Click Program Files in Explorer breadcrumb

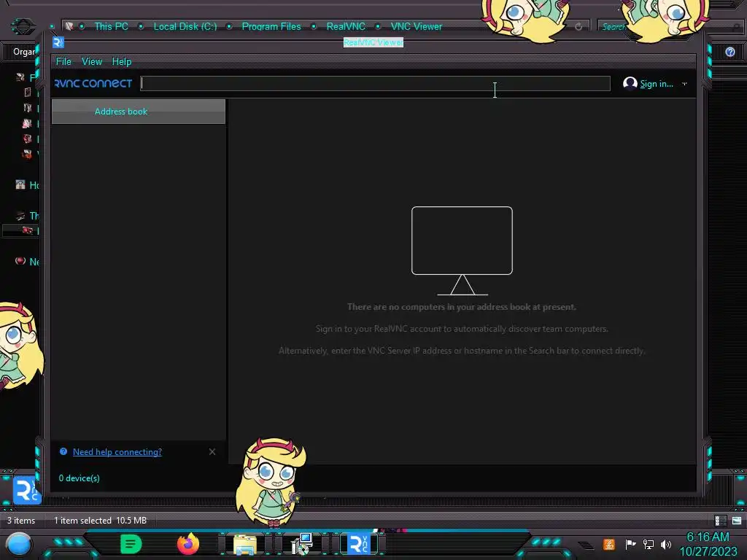click(271, 27)
